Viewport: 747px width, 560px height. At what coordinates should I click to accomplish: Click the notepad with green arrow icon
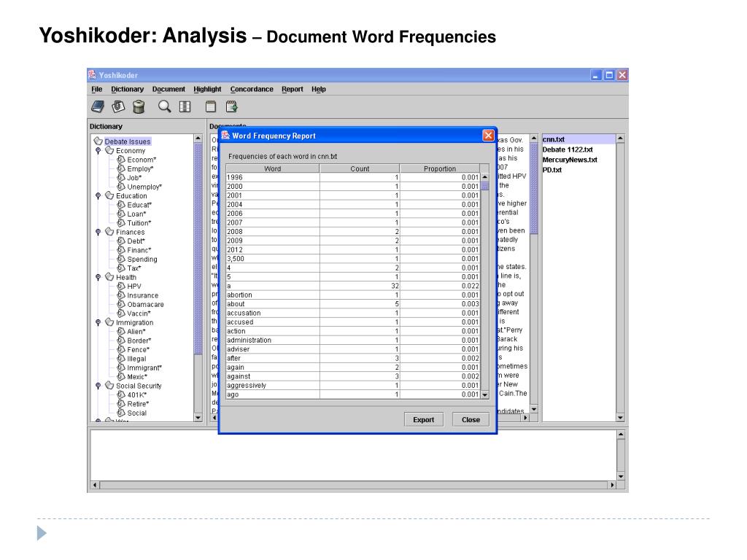pyautogui.click(x=231, y=106)
